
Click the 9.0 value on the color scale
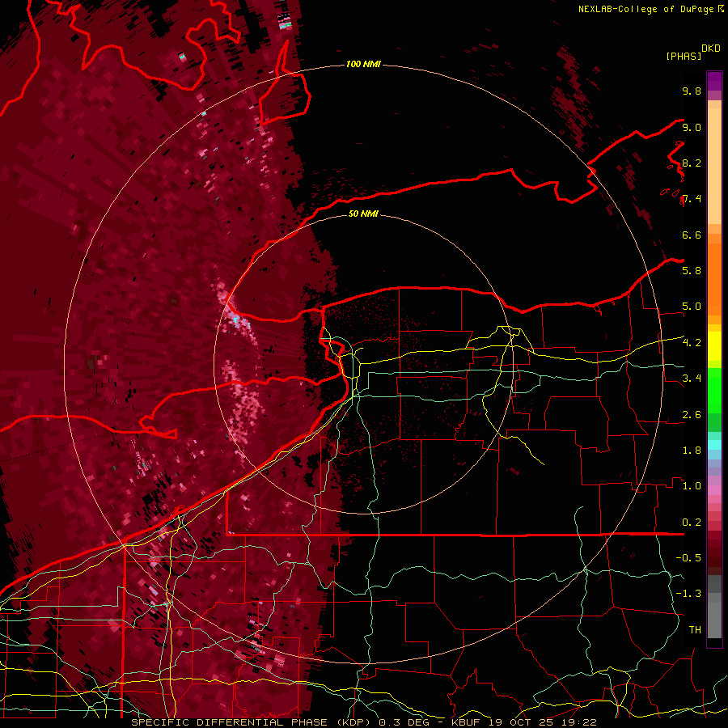point(692,127)
